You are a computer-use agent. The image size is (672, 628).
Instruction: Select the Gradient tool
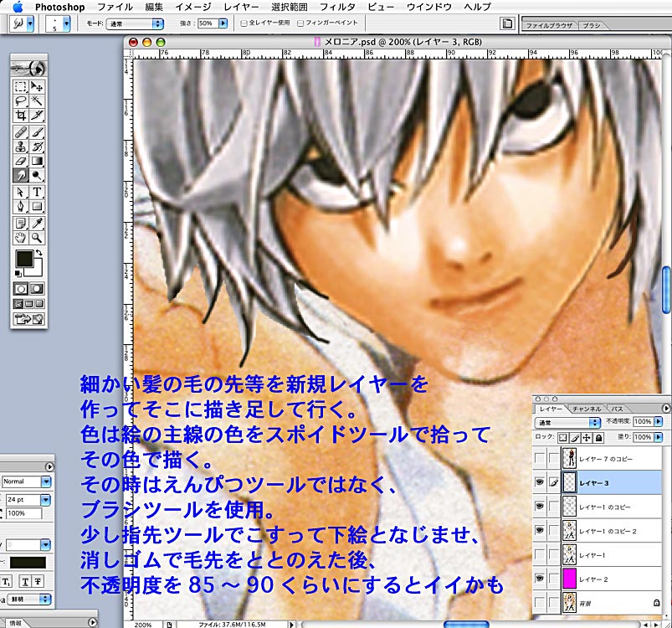(37, 161)
